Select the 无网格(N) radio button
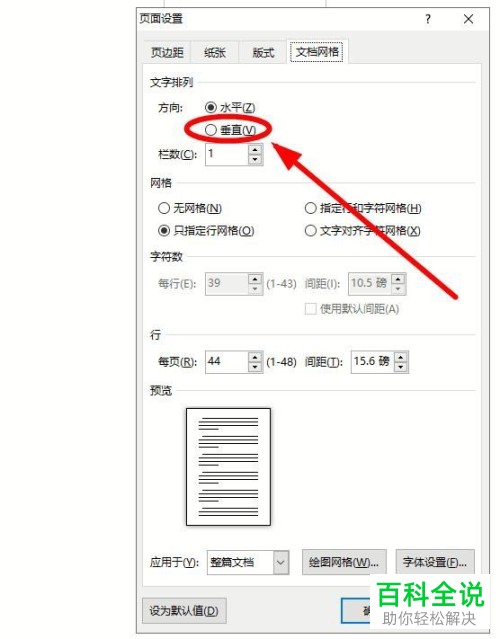This screenshot has height=639, width=500. tap(164, 208)
